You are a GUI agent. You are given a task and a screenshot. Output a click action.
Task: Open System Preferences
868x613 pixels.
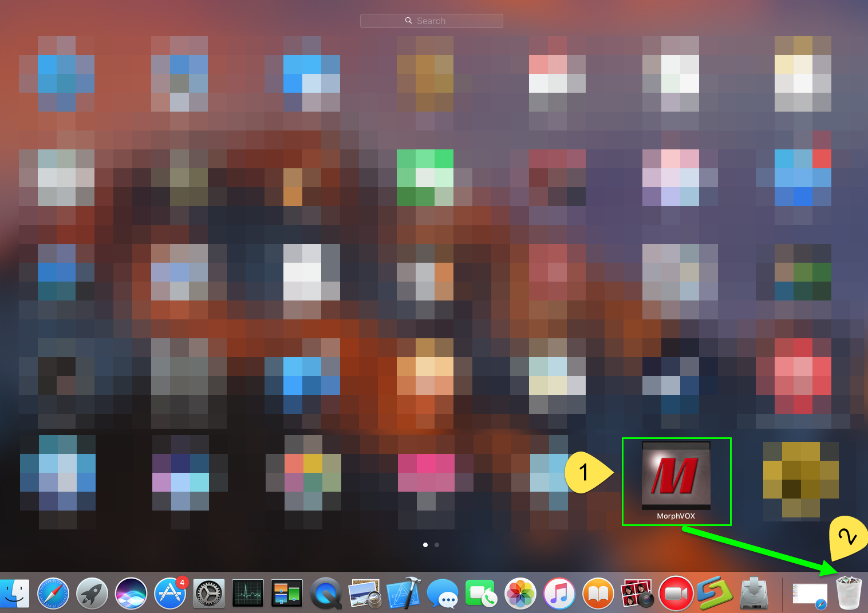click(x=208, y=594)
